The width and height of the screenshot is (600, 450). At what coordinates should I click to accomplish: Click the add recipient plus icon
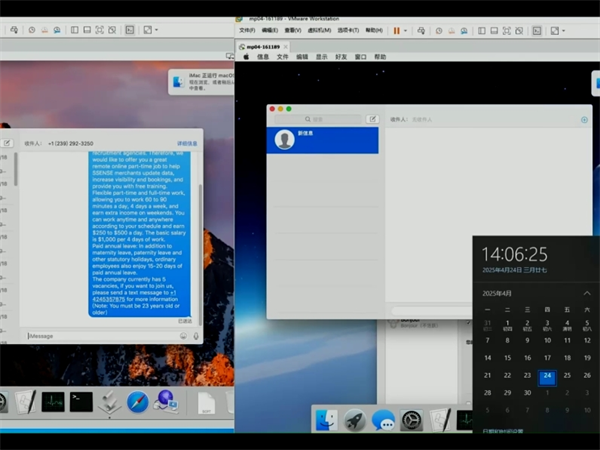(x=584, y=120)
